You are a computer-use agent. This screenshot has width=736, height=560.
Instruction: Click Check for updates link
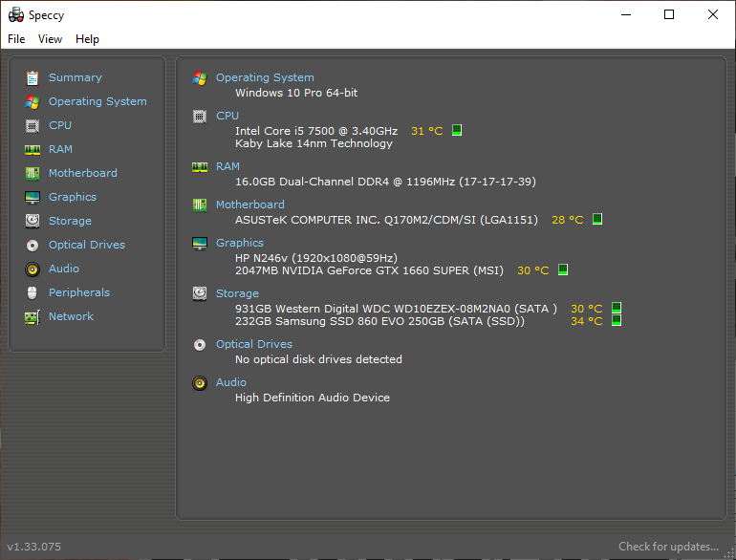[x=668, y=547]
